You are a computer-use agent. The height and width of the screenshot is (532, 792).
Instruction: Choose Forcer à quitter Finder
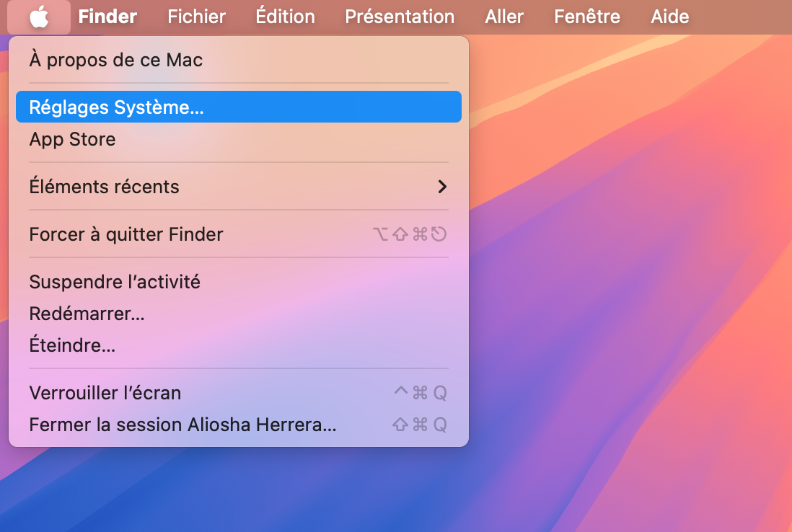point(126,234)
